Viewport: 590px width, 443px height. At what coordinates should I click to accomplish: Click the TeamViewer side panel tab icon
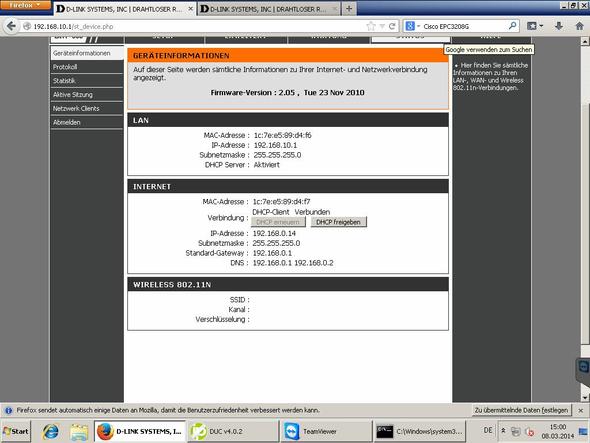(583, 366)
